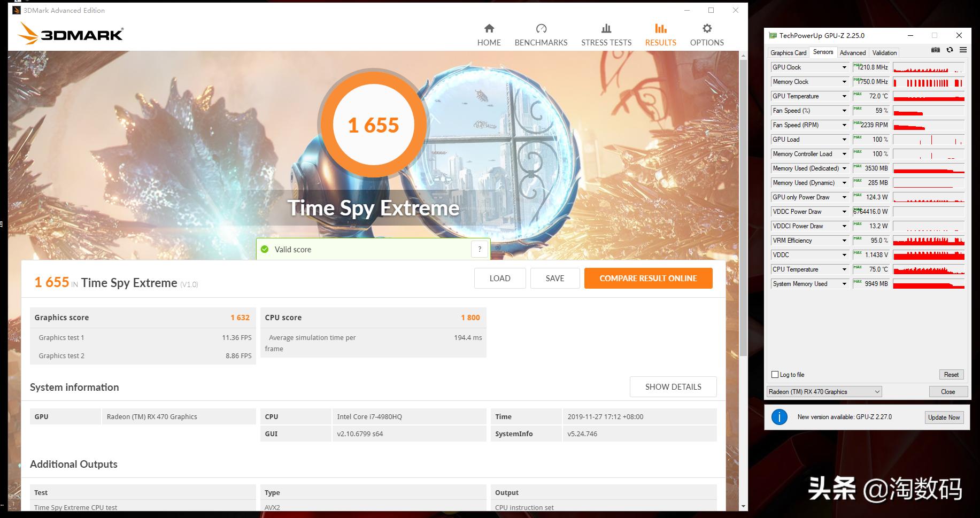The width and height of the screenshot is (980, 518).
Task: Open the GPU-Z hamburger menu
Action: tap(963, 50)
